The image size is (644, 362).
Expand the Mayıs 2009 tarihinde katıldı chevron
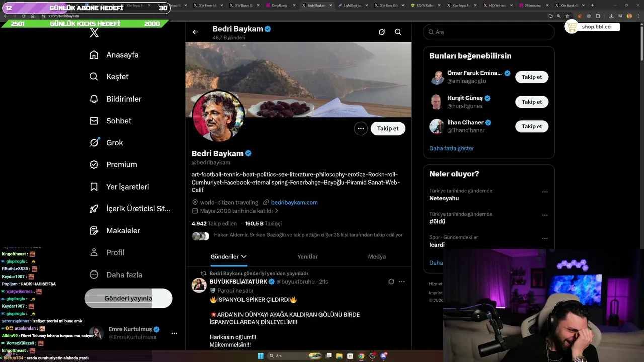pyautogui.click(x=276, y=211)
